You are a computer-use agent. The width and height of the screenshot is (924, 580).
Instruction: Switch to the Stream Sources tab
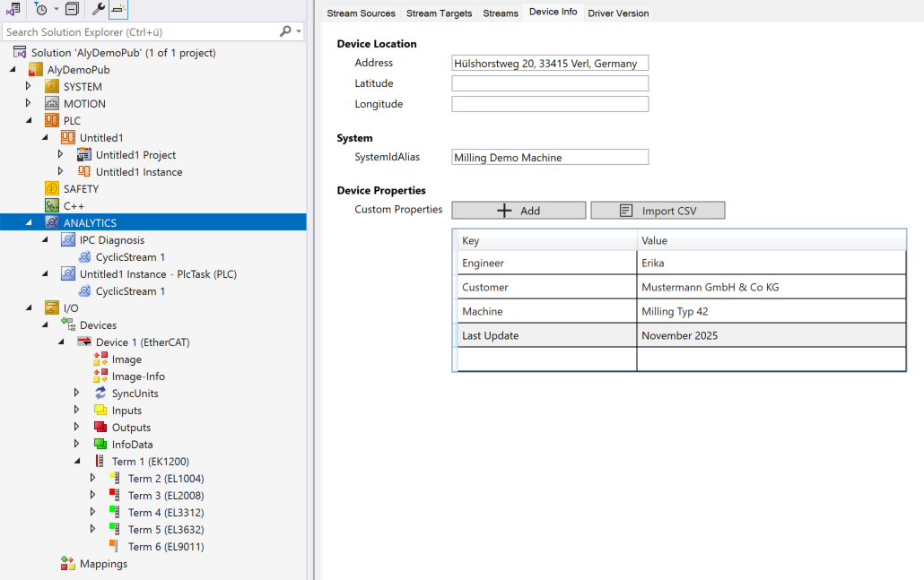(361, 13)
